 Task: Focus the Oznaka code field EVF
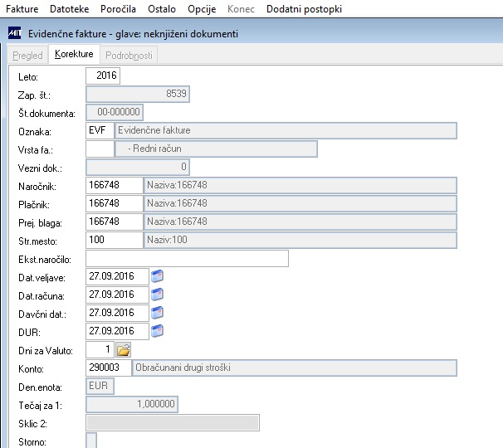pyautogui.click(x=100, y=130)
